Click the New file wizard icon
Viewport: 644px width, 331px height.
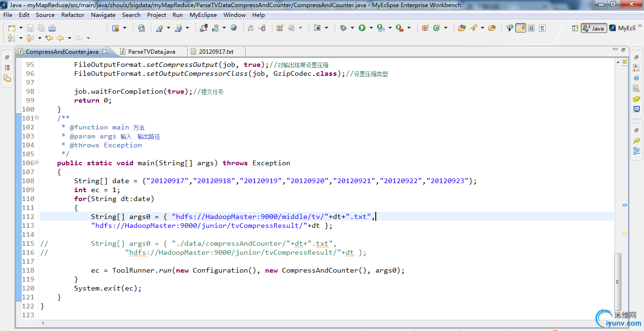point(12,28)
